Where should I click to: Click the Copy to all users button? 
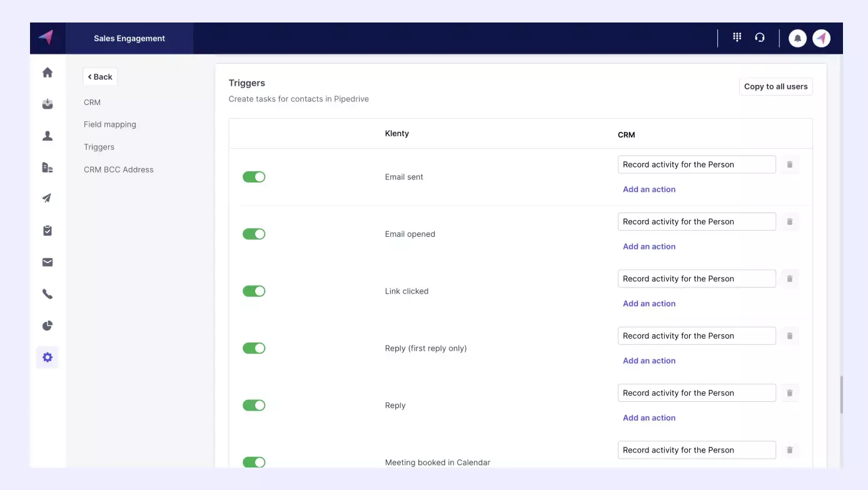coord(776,86)
